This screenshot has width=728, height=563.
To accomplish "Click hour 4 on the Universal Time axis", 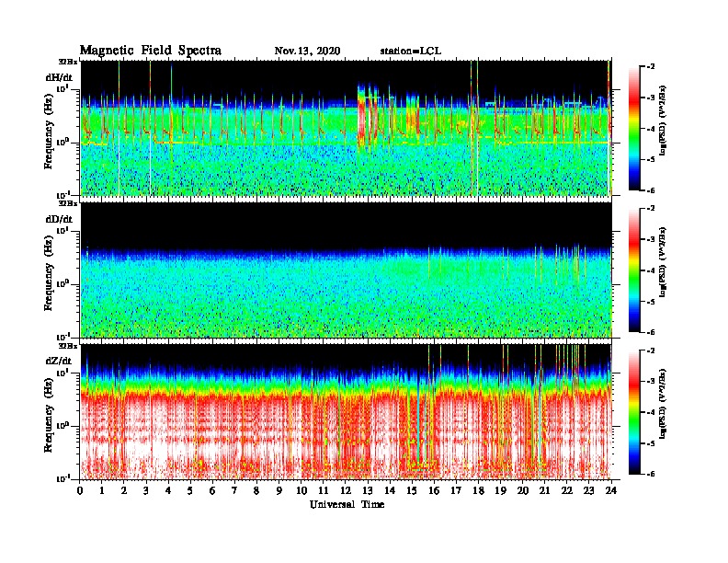I will tap(168, 491).
